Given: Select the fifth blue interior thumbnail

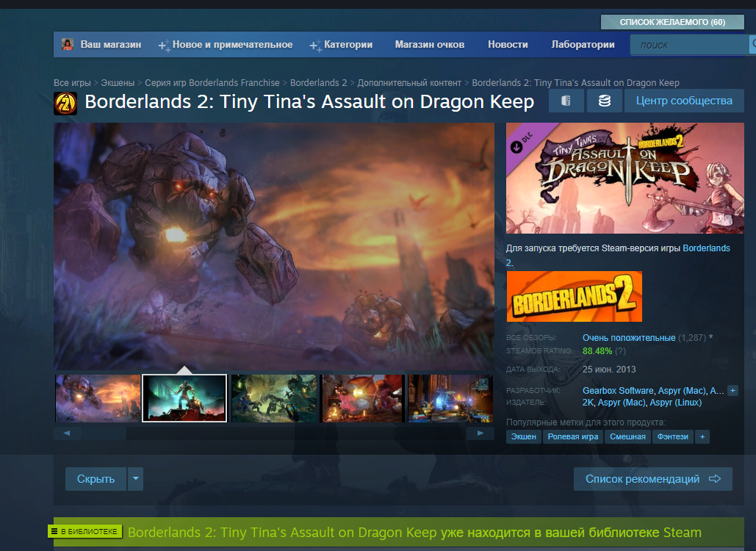Looking at the screenshot, I should (450, 398).
